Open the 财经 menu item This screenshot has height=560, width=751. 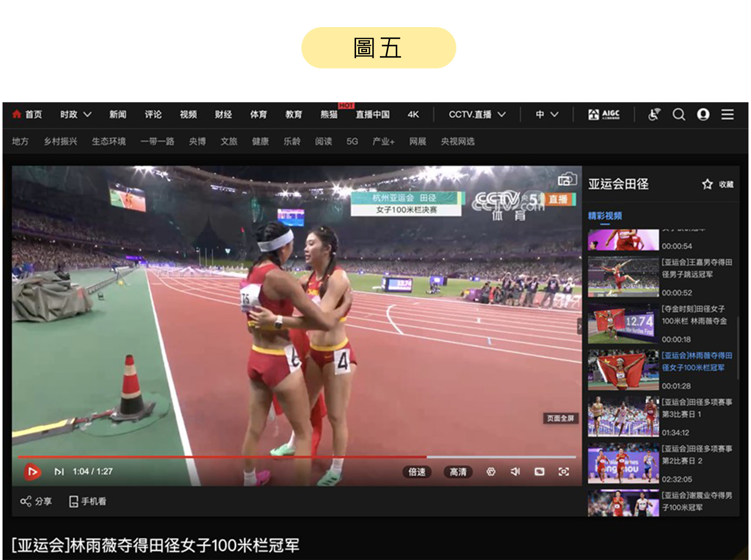[223, 114]
